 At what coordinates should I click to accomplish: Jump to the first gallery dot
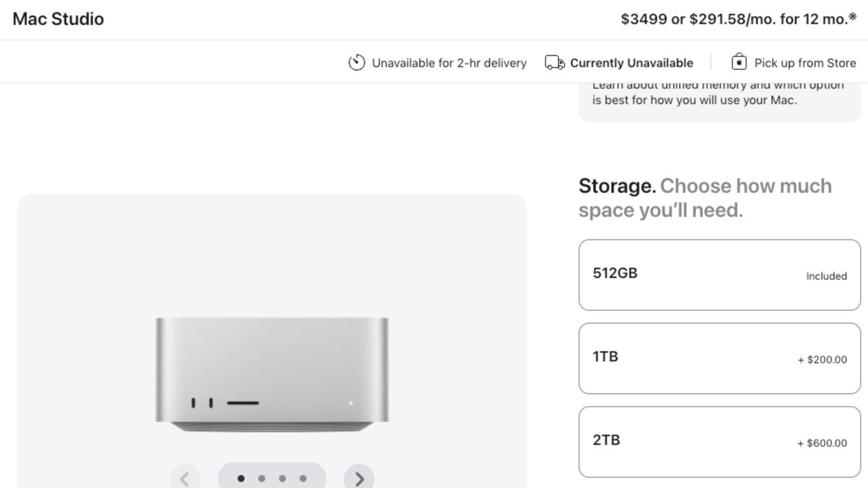pos(241,478)
